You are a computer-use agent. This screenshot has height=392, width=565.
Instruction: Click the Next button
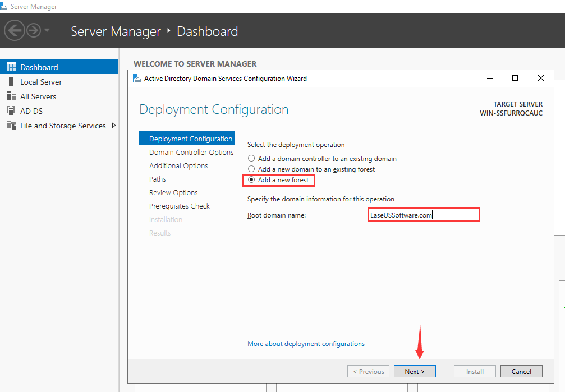click(x=415, y=371)
